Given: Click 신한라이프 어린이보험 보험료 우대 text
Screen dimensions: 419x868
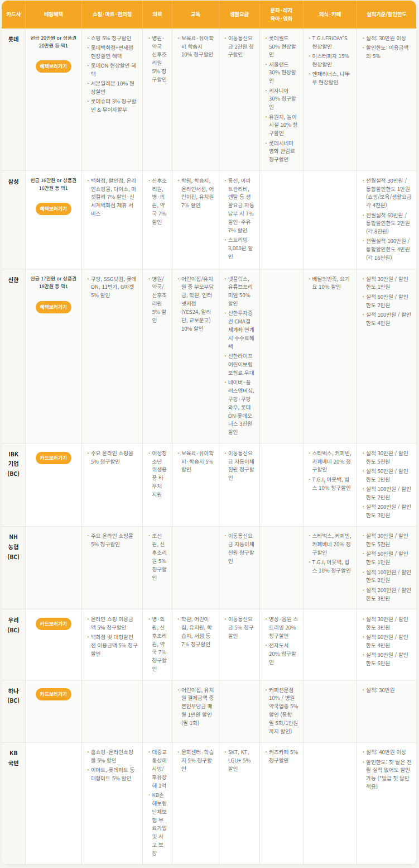Looking at the screenshot, I should pyautogui.click(x=241, y=364).
